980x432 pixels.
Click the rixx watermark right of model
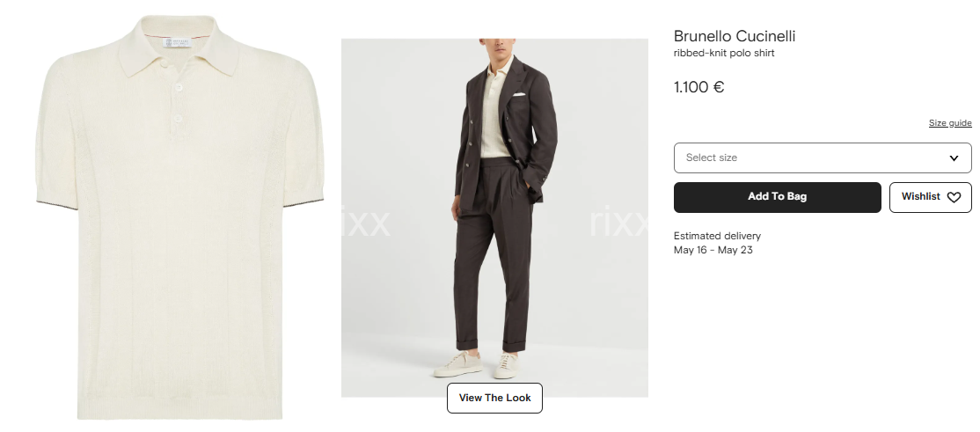pos(618,222)
